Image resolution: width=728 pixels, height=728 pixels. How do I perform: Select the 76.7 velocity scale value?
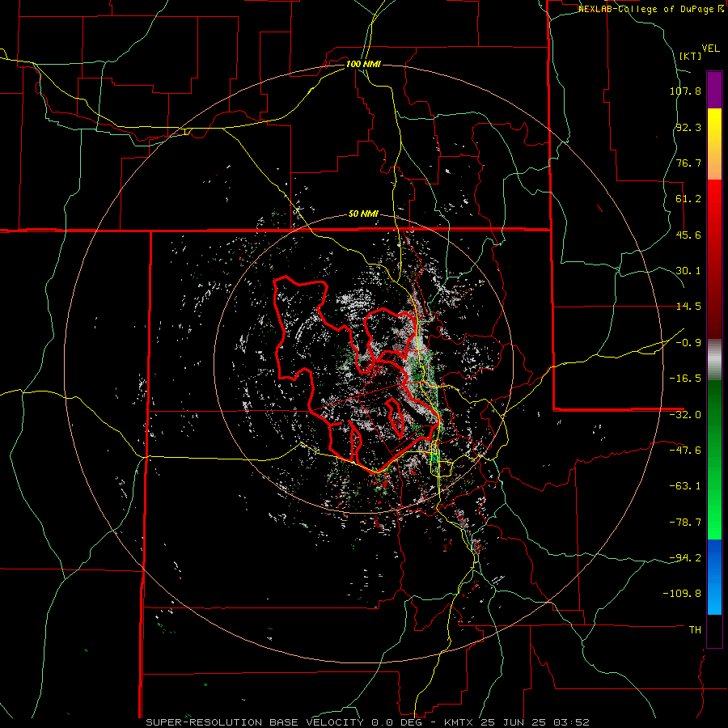coord(688,163)
